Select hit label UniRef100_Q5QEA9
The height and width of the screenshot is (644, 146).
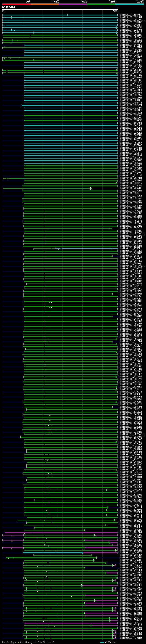131,35
